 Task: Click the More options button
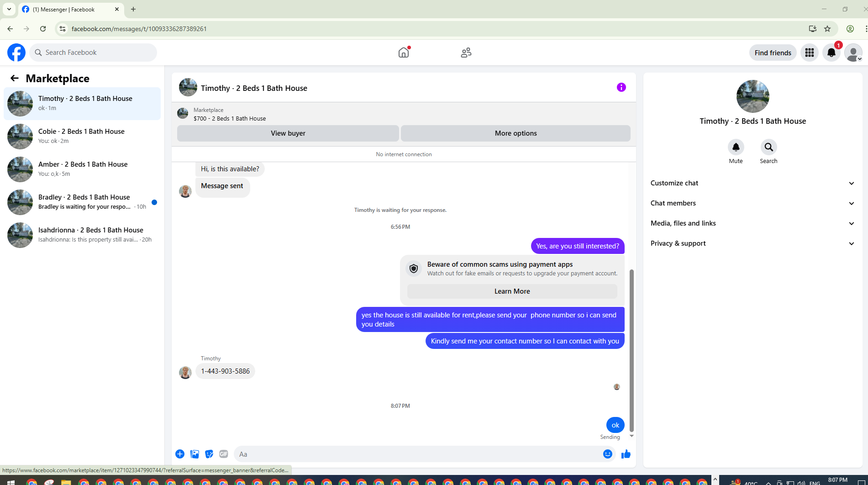516,133
